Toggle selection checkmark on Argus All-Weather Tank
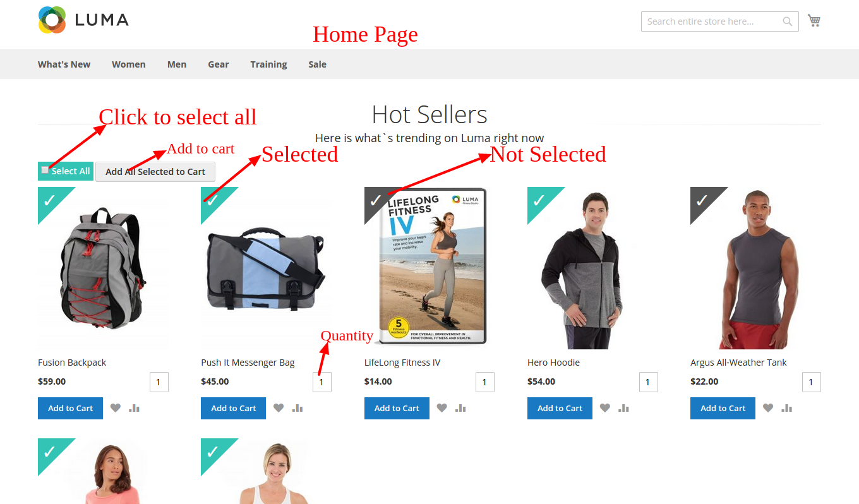The height and width of the screenshot is (504, 859). [702, 200]
